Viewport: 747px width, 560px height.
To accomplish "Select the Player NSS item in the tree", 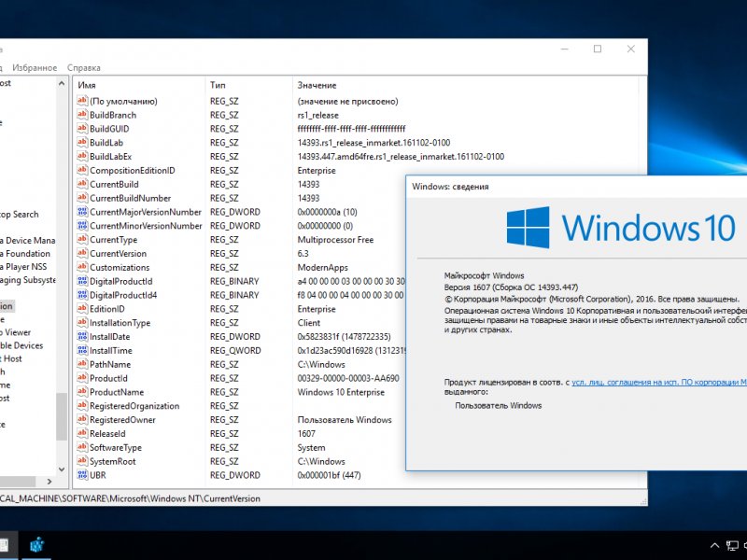I will click(x=23, y=267).
